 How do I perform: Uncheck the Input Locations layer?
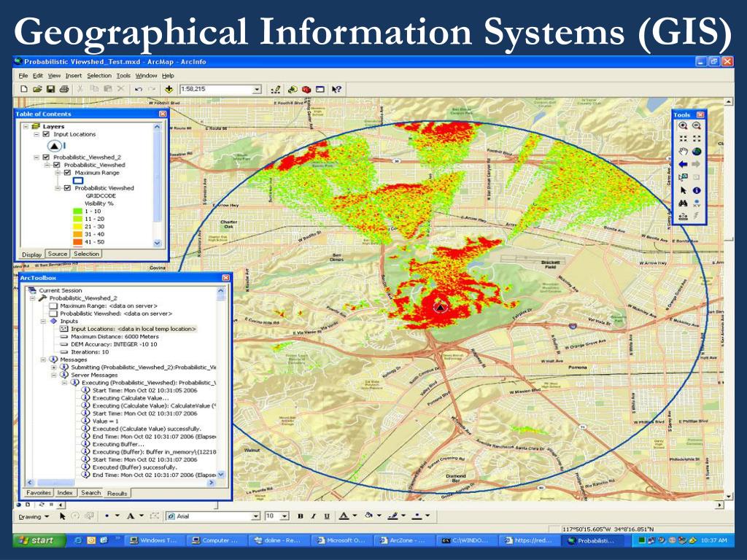coord(46,134)
